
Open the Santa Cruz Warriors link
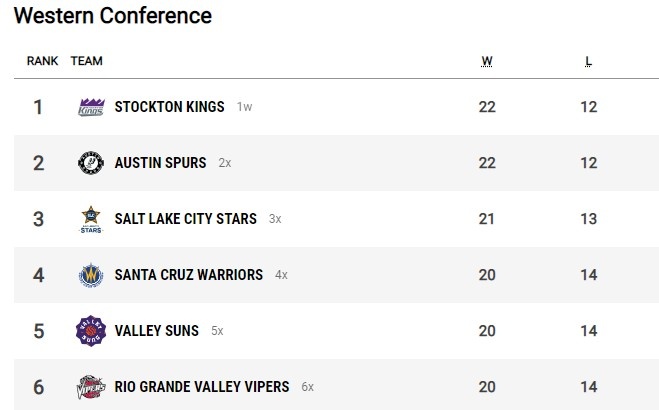(188, 275)
